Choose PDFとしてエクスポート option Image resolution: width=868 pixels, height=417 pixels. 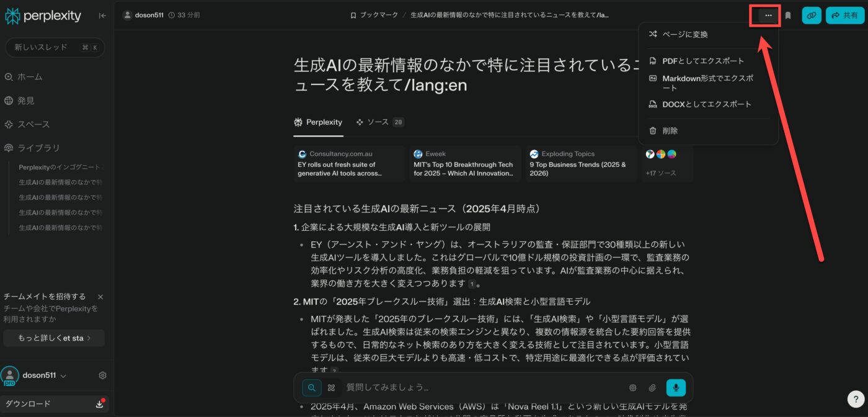(702, 61)
